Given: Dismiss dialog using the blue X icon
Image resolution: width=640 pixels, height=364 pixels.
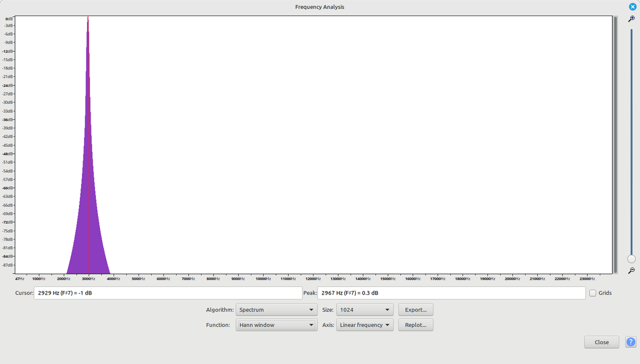Looking at the screenshot, I should coord(632,6).
